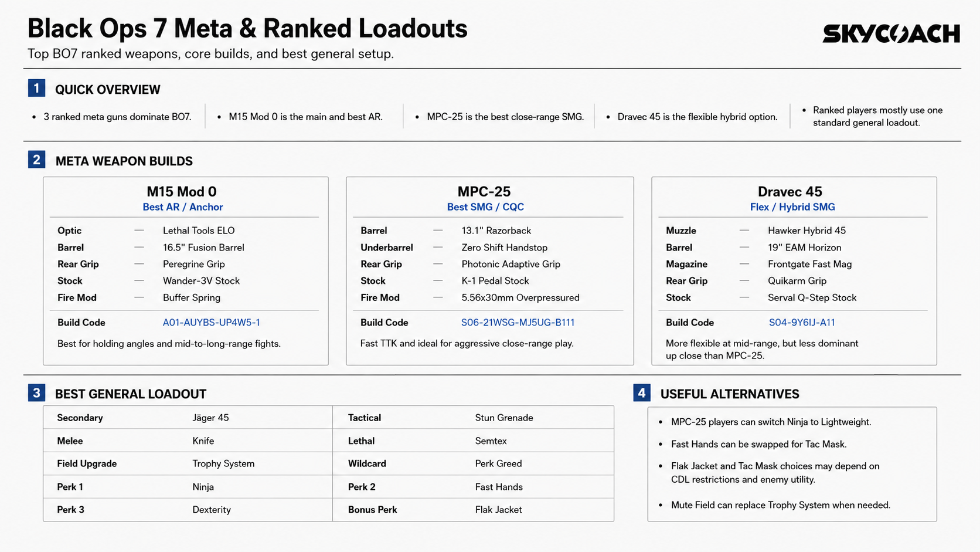Select the "Black Ops 7 Meta & Ranked Loadouts" title
Viewport: 980px width, 552px height.
(247, 28)
